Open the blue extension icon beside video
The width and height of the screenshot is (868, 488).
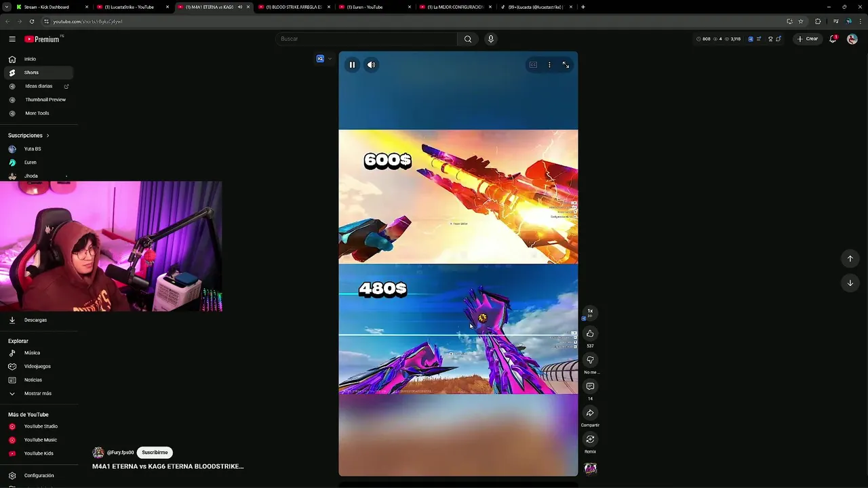321,59
